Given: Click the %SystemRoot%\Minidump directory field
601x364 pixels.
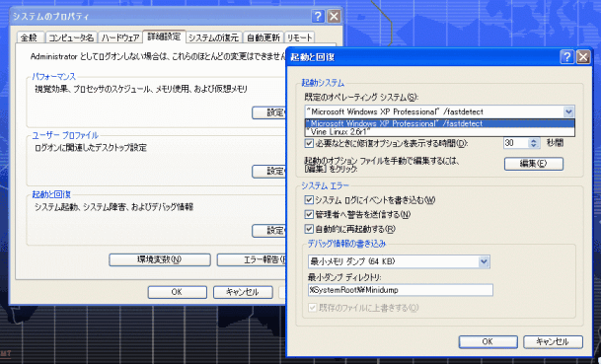Looking at the screenshot, I should point(400,290).
